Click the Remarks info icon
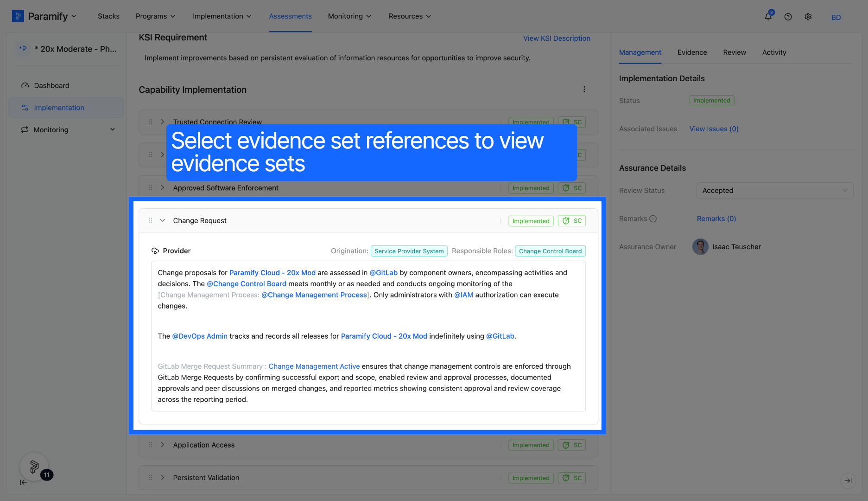 click(653, 219)
